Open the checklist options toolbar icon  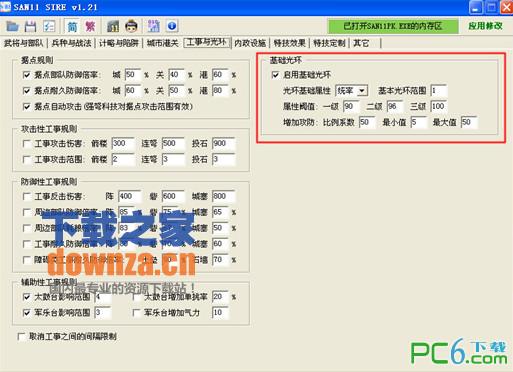coord(49,26)
